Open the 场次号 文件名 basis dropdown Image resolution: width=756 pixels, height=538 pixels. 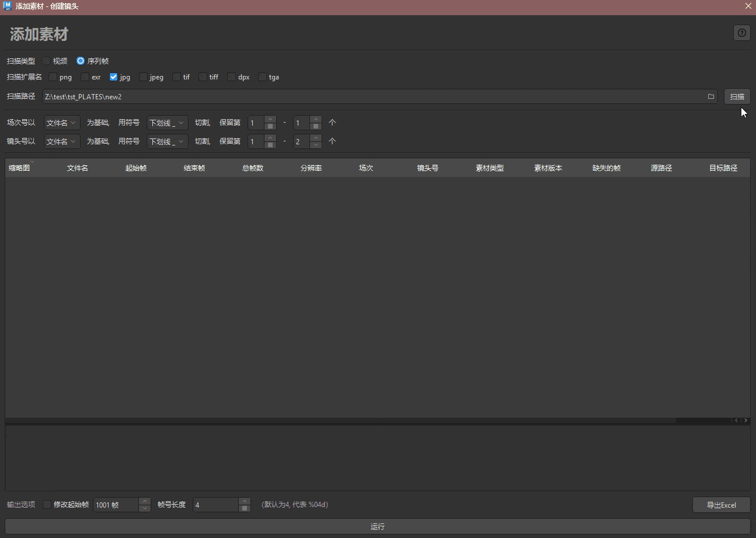[62, 123]
